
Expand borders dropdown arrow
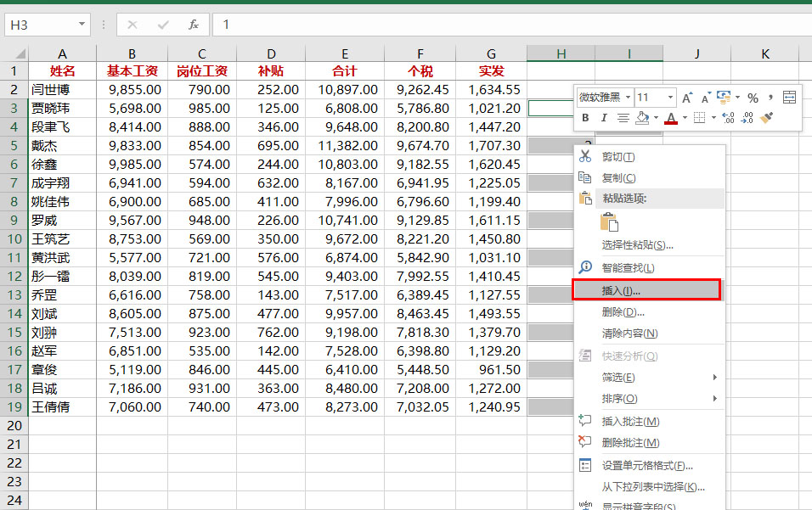[713, 118]
